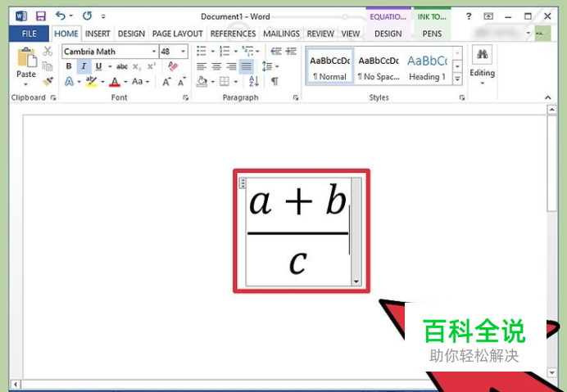Toggle Italic formatting

tap(84, 66)
